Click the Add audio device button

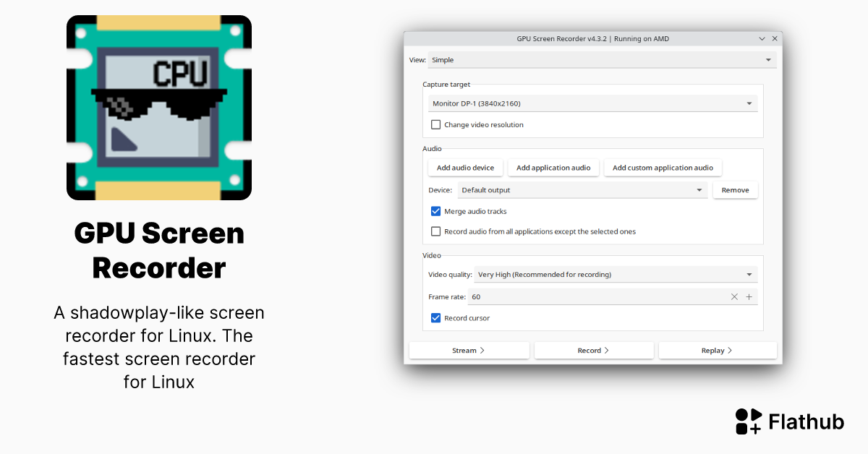coord(465,168)
